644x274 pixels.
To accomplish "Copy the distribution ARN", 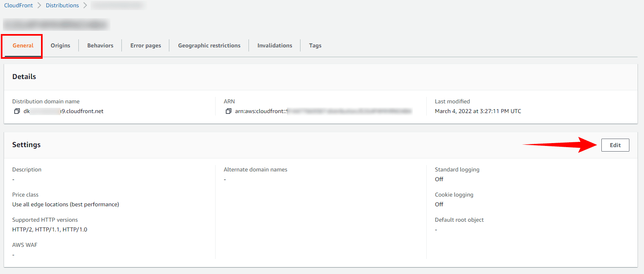I will (x=229, y=111).
